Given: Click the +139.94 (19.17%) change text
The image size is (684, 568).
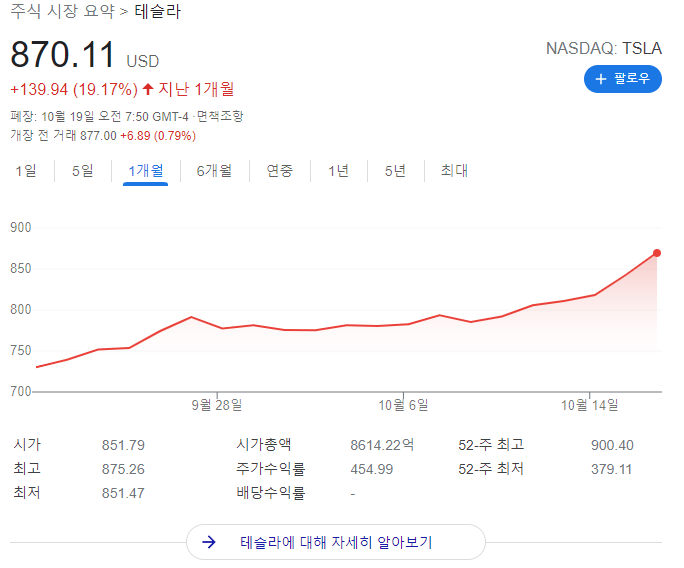Looking at the screenshot, I should 74,89.
